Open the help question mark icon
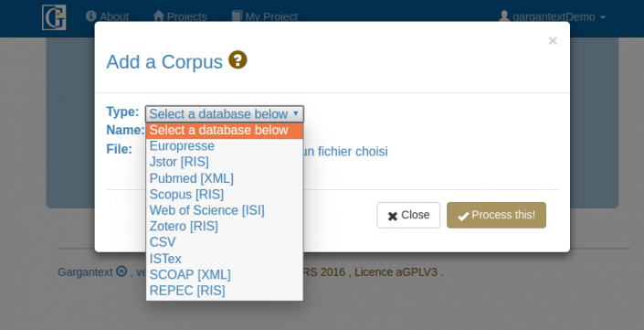This screenshot has width=644, height=330. (x=238, y=60)
